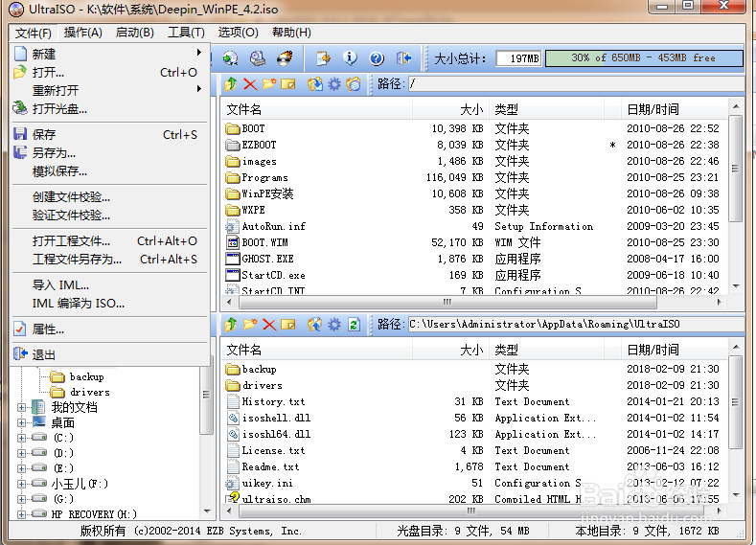Viewport: 756px width, 545px height.
Task: Click folder-with-globe icon in ISO toolbar
Action: pyautogui.click(x=354, y=84)
